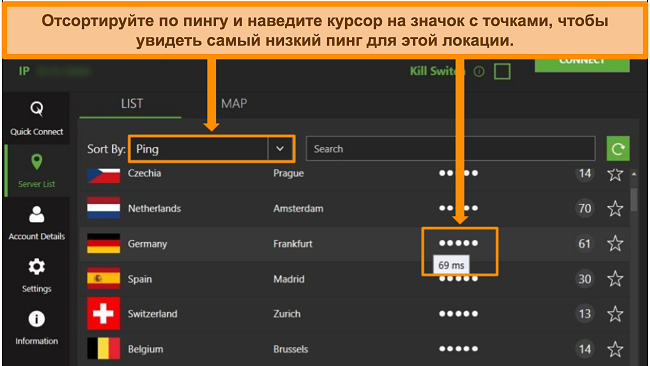Click the Spain server count 30
The height and width of the screenshot is (366, 650).
point(585,279)
